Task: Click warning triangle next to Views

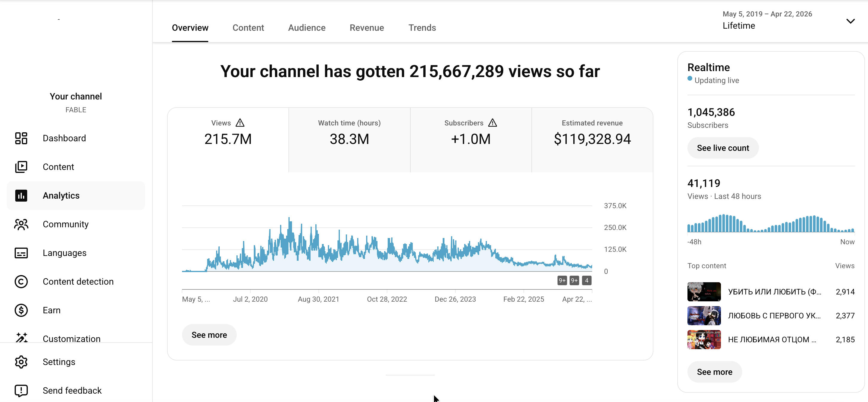Action: pos(240,123)
